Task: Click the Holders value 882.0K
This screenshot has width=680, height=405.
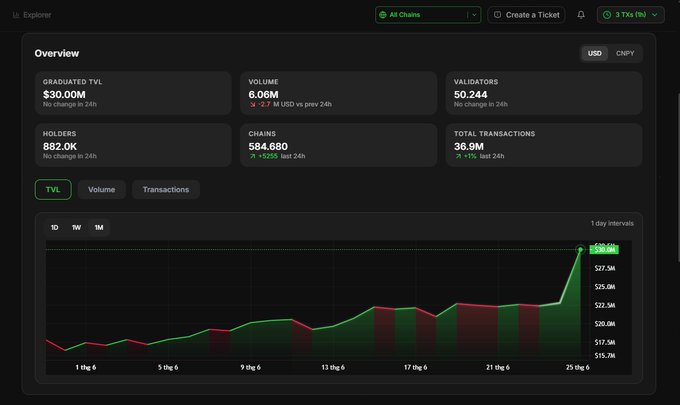Action: (x=60, y=147)
